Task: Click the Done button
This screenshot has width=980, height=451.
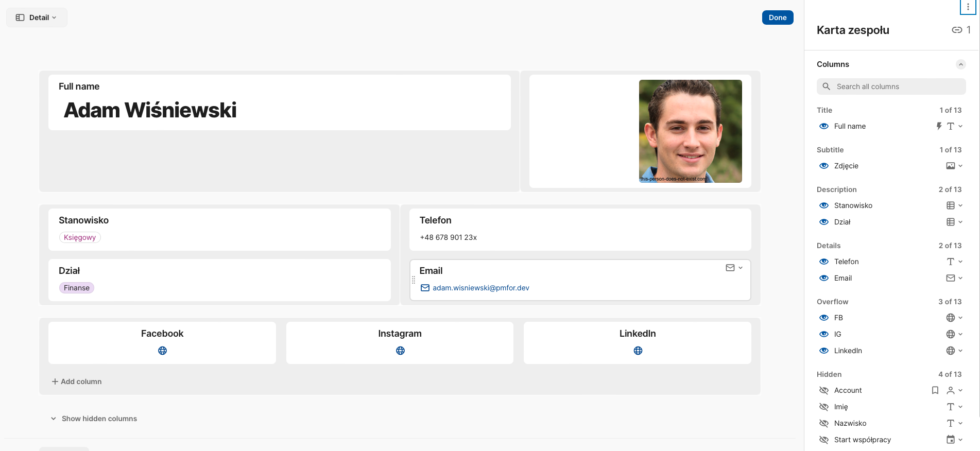Action: [777, 18]
